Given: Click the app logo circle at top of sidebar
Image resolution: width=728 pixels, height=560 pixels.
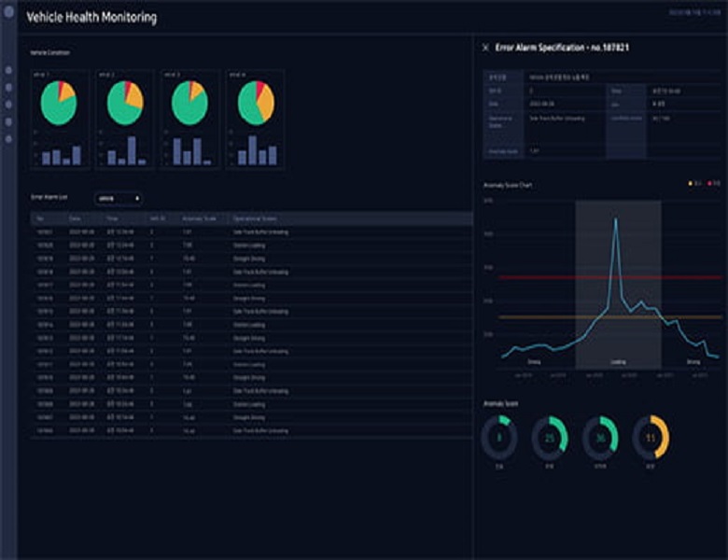Looking at the screenshot, I should point(9,12).
